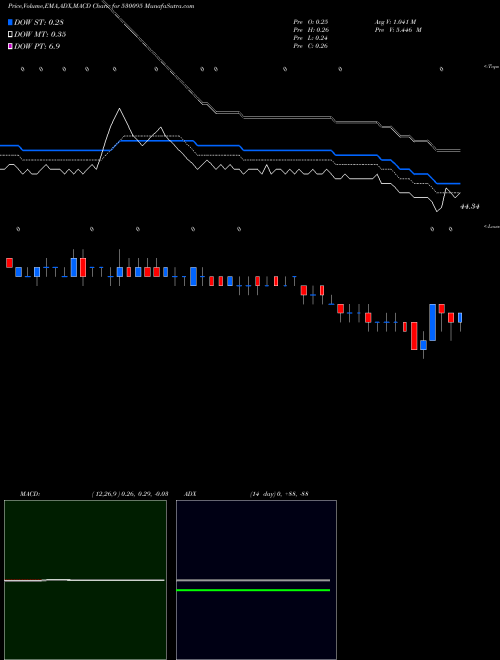
Task: Click the 'Pre C: 0.26' value
Action: [x=311, y=46]
